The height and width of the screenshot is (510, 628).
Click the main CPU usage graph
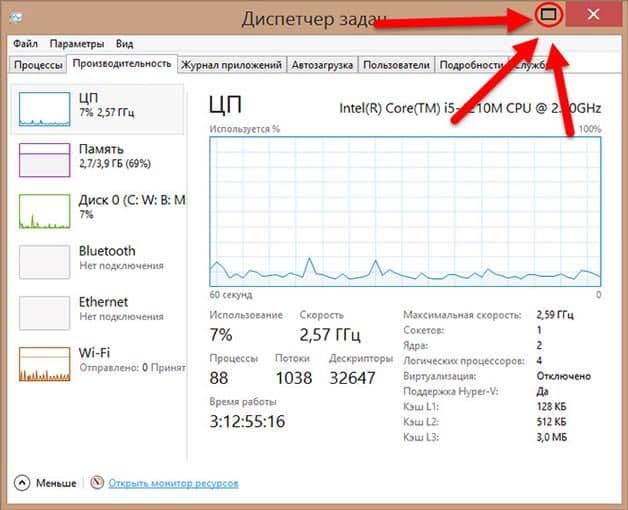405,212
